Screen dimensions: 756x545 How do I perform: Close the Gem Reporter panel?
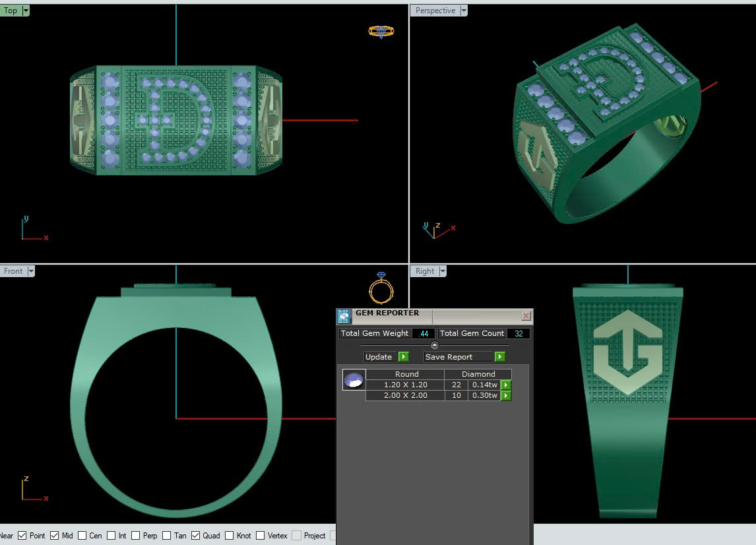[526, 316]
